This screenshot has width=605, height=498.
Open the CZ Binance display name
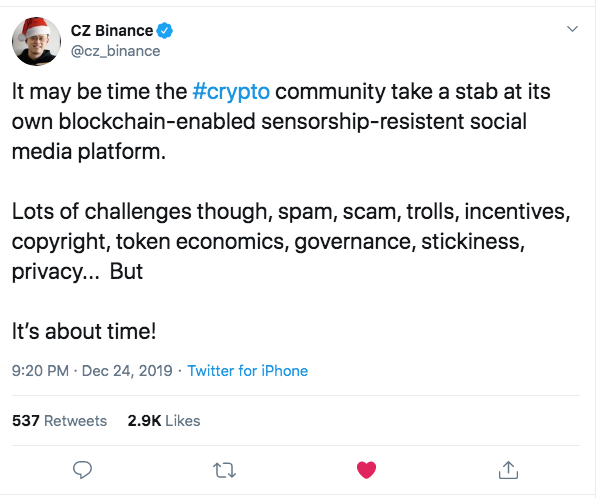(112, 31)
